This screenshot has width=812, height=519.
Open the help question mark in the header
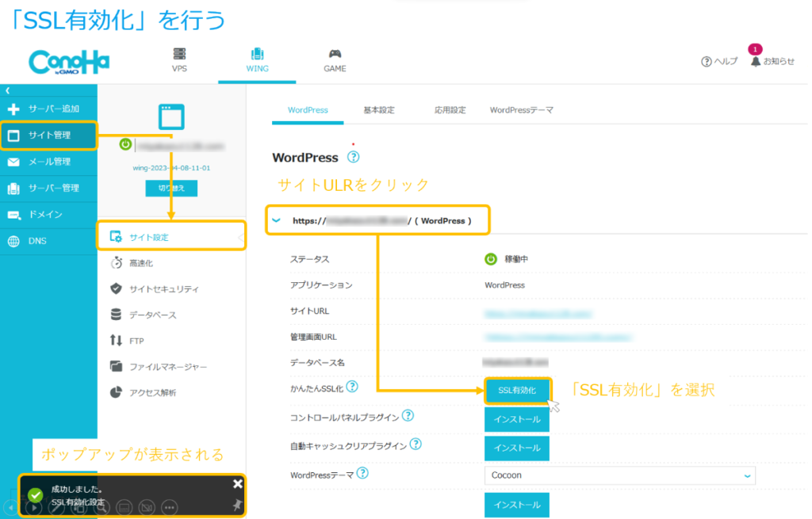tap(707, 62)
